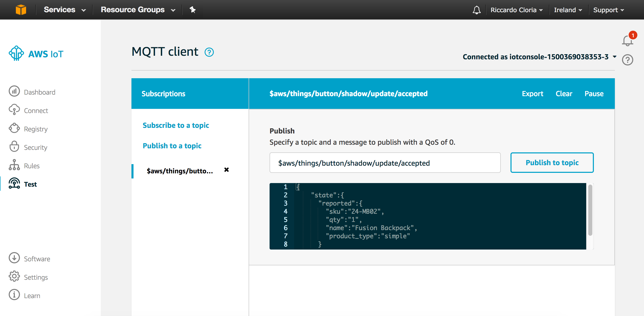
Task: Click the gray question mark help icon
Action: pos(628,60)
